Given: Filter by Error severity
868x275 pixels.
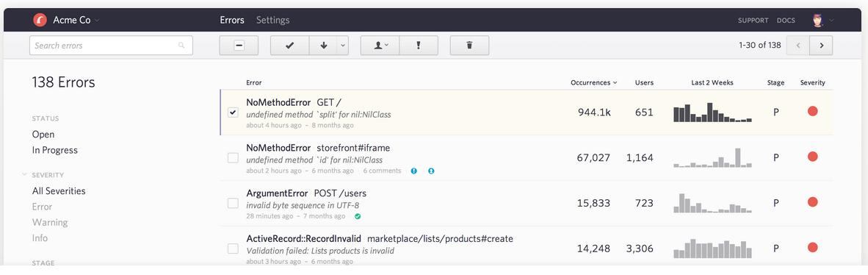Looking at the screenshot, I should 42,207.
